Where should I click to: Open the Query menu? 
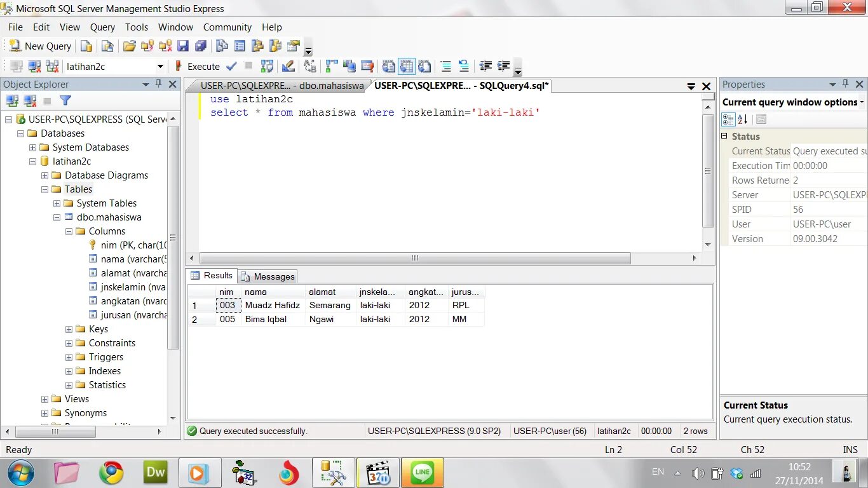point(102,27)
